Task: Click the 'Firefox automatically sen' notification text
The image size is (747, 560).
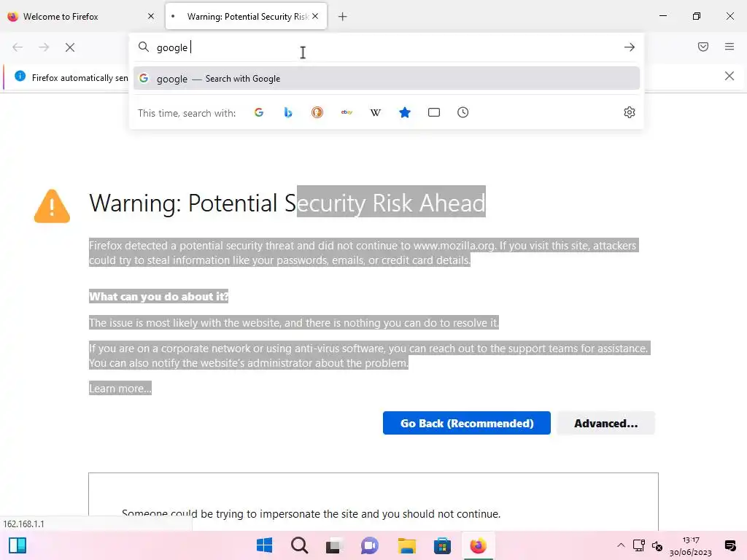Action: pyautogui.click(x=80, y=77)
